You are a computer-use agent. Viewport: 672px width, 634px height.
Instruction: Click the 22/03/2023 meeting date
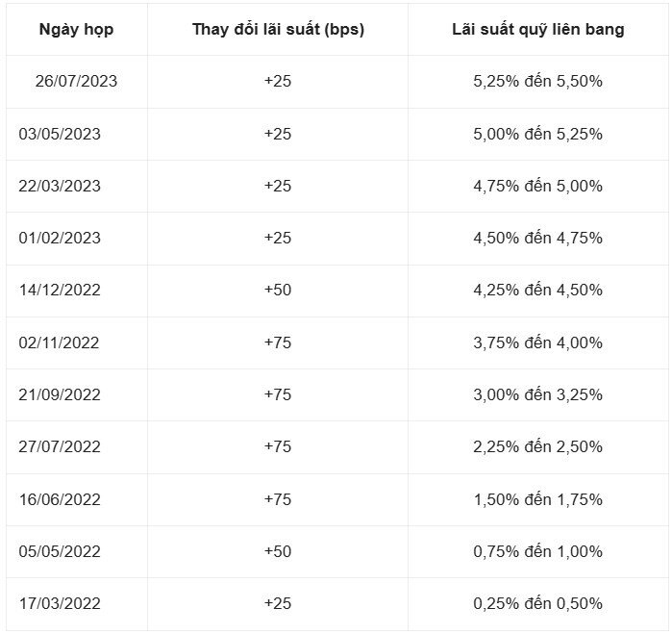coord(60,186)
